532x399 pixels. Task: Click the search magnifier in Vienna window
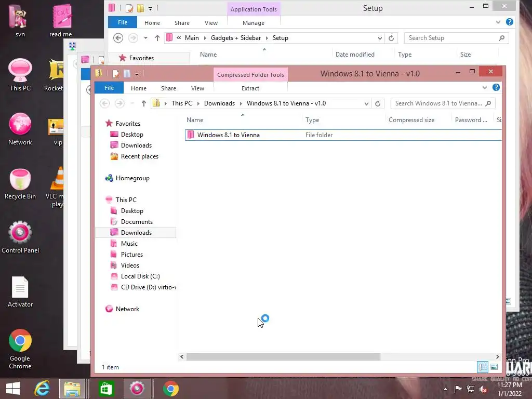click(488, 103)
